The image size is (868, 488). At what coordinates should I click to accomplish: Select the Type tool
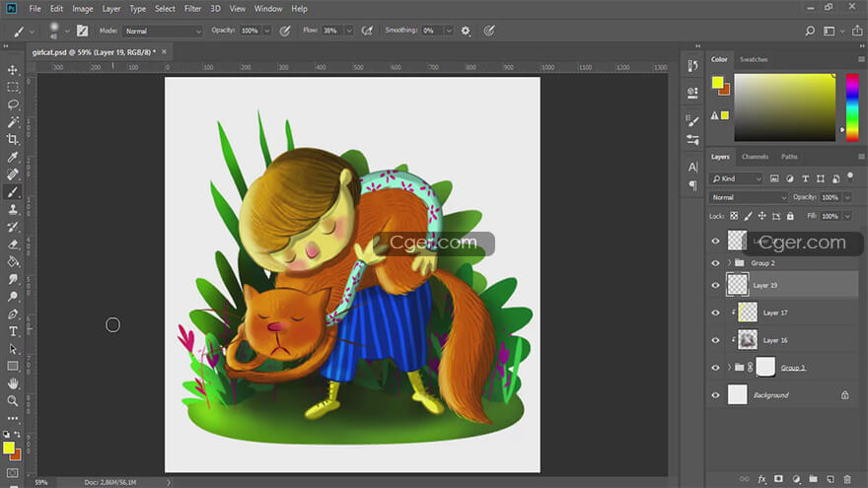pyautogui.click(x=13, y=331)
